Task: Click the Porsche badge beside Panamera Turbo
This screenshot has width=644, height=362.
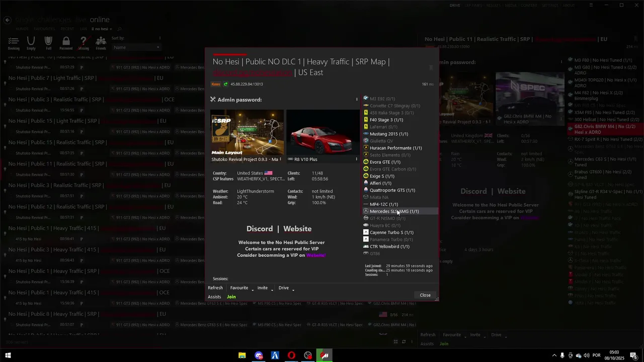Action: pyautogui.click(x=366, y=239)
